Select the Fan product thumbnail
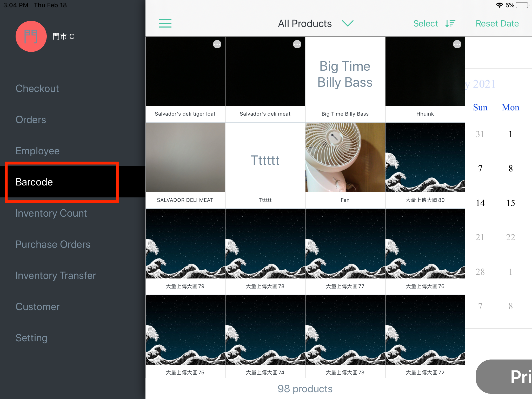Image resolution: width=532 pixels, height=399 pixels. [x=345, y=157]
